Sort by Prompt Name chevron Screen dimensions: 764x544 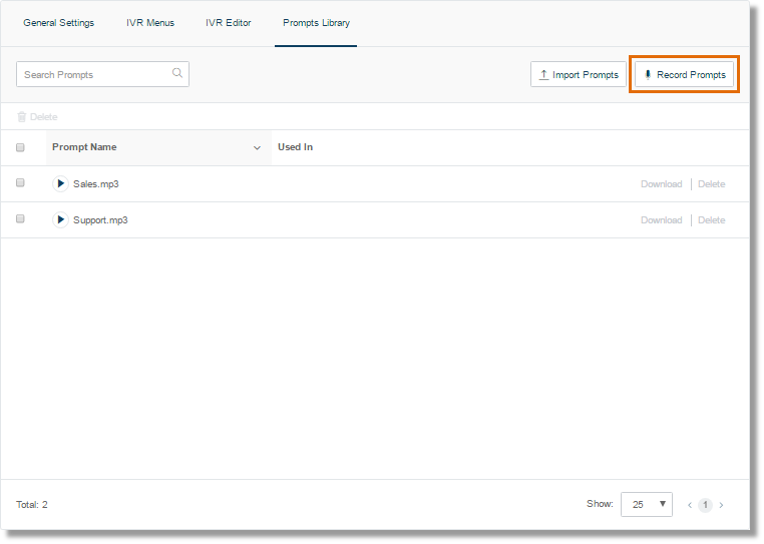257,148
